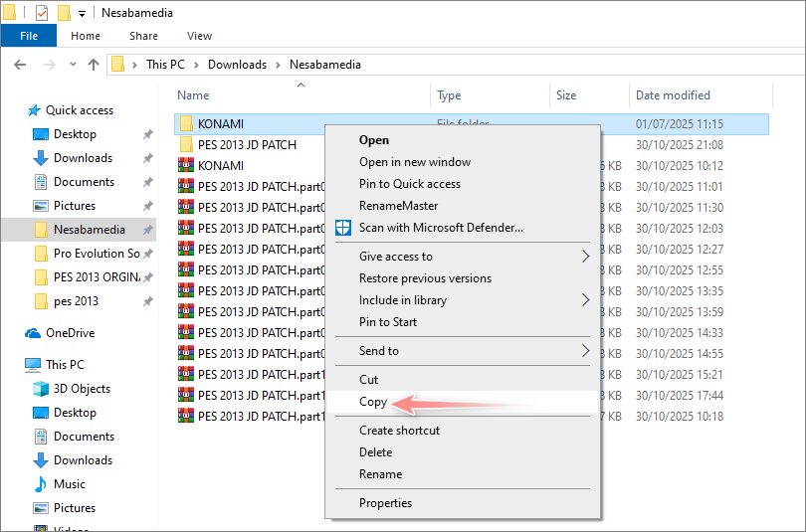The image size is (806, 532).
Task: Choose RenameMaster in context menu
Action: [398, 206]
